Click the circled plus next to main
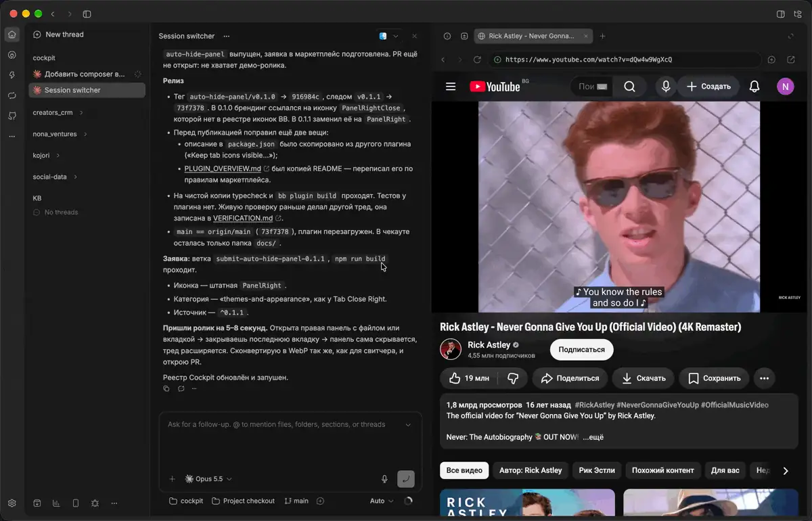This screenshot has height=521, width=812. tap(321, 501)
